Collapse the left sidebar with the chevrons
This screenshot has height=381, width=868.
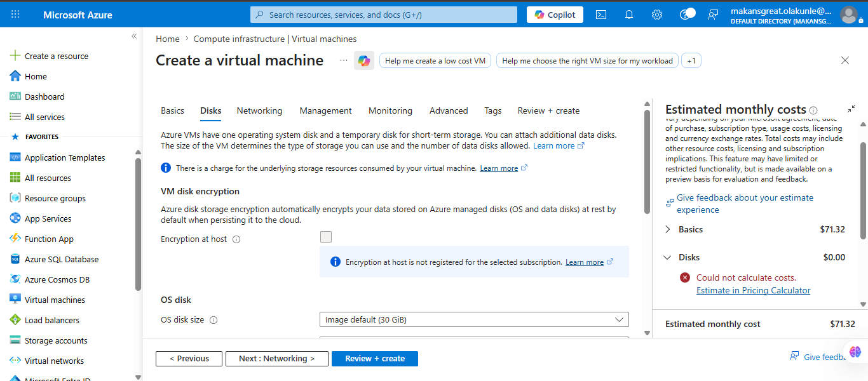(134, 36)
